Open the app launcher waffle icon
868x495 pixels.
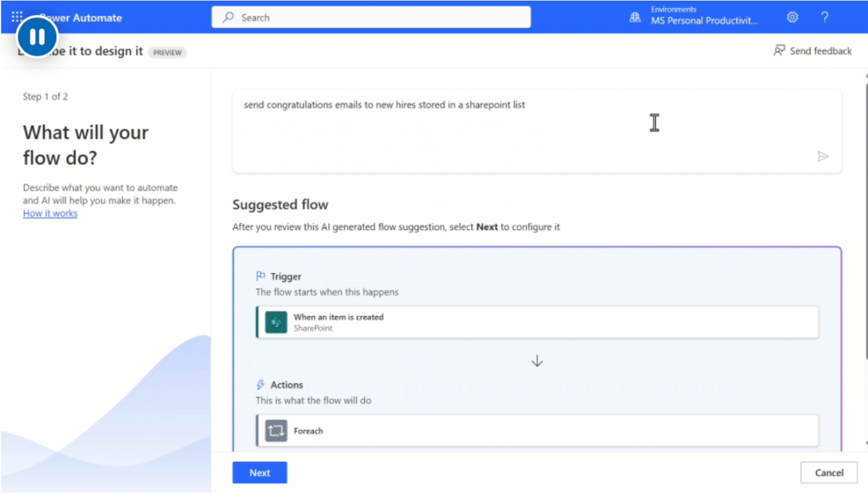point(15,16)
